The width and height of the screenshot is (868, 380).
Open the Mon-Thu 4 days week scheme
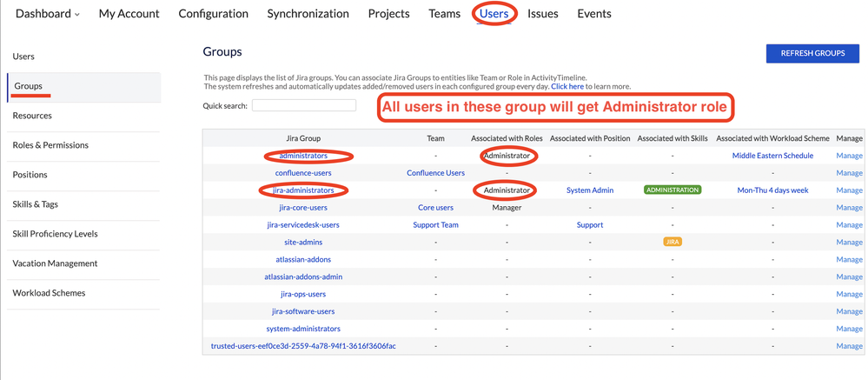coord(772,190)
